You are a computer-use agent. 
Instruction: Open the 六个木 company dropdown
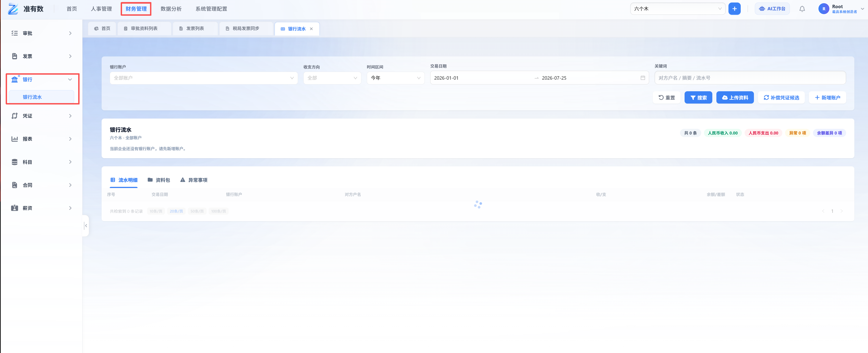(677, 9)
